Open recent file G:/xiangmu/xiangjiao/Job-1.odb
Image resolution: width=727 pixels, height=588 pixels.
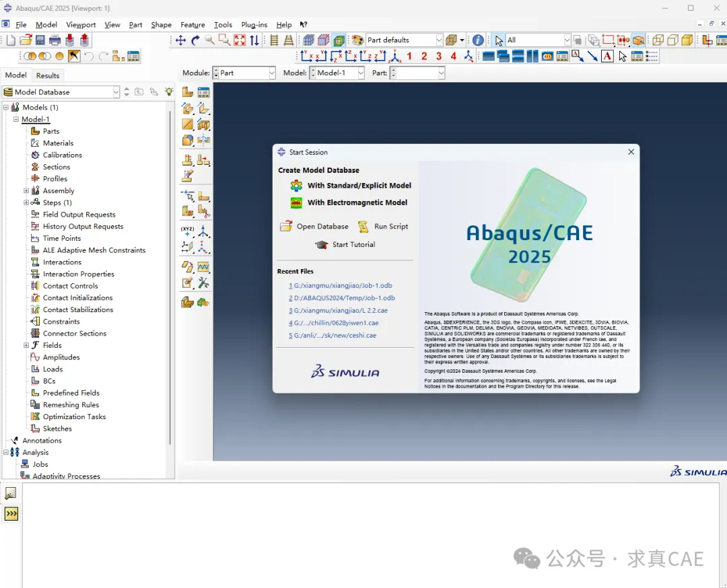(341, 285)
